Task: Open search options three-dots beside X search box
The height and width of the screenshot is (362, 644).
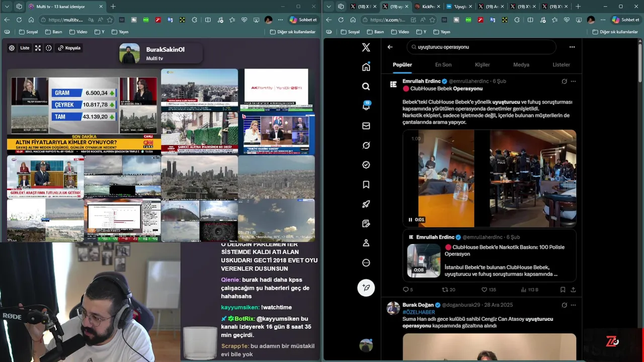Action: click(572, 47)
